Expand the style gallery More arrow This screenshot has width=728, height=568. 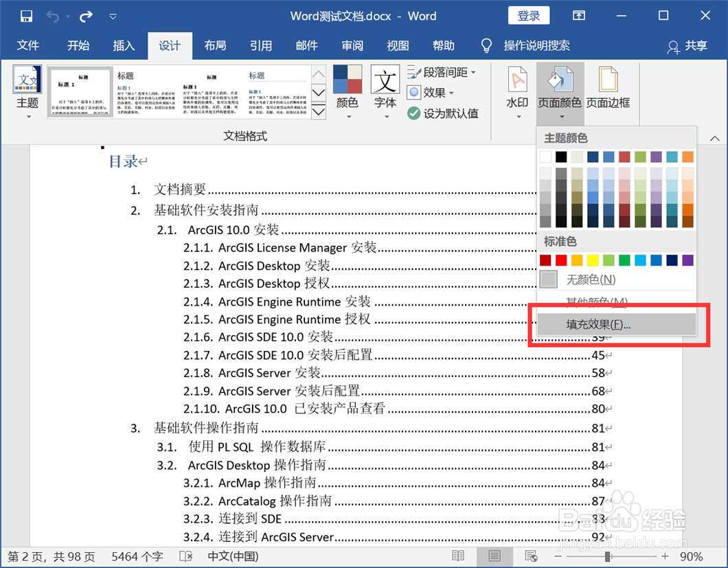pyautogui.click(x=319, y=111)
